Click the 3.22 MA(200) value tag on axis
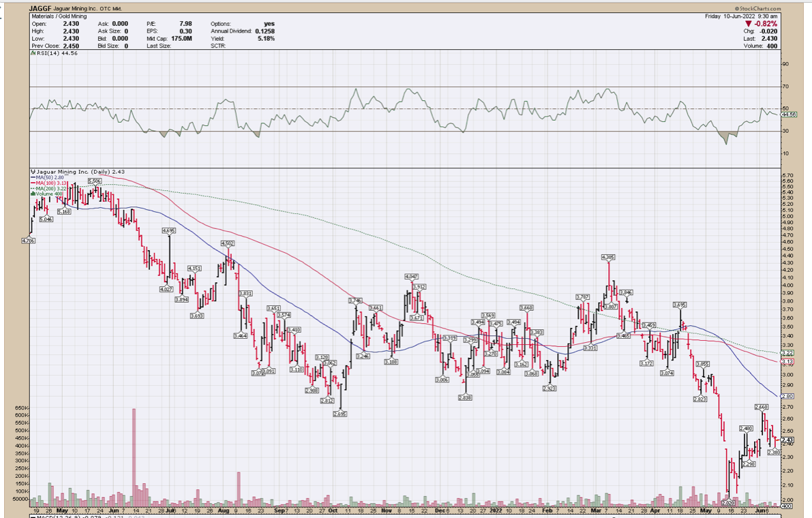The image size is (812, 518). pyautogui.click(x=787, y=353)
